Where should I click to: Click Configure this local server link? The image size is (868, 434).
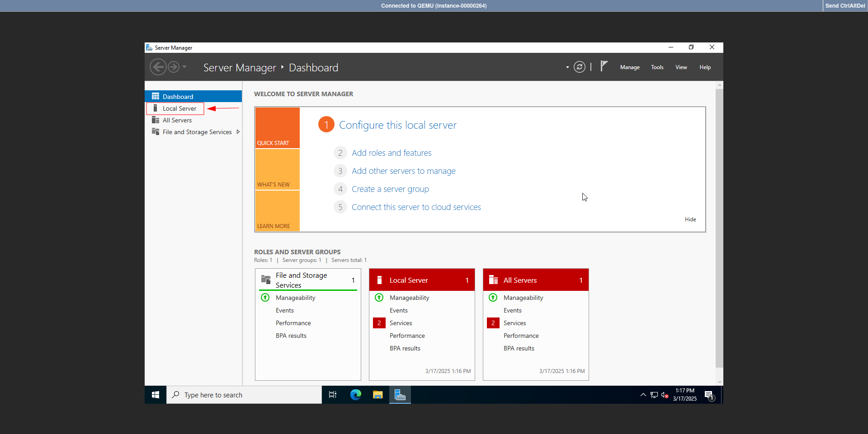(398, 125)
